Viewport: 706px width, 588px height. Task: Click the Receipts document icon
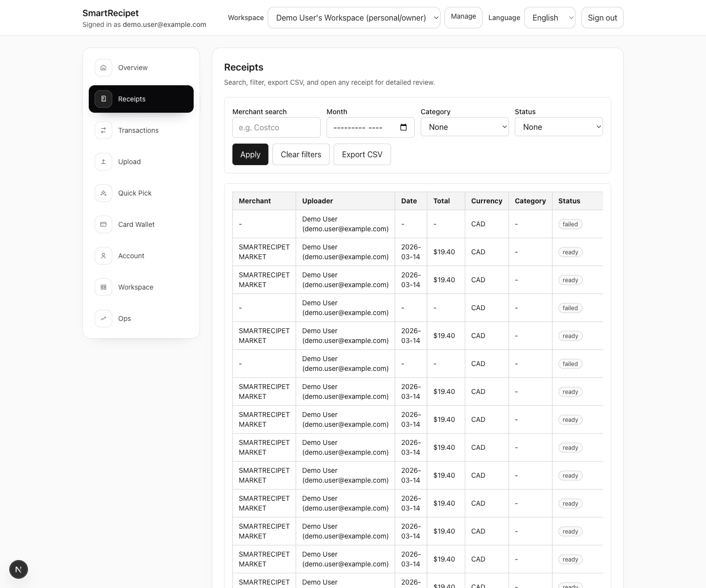(103, 98)
